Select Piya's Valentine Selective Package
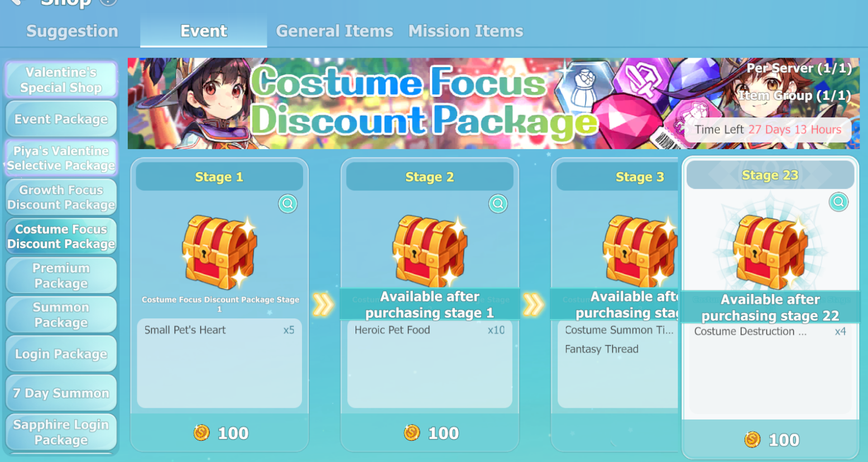This screenshot has width=868, height=462. point(61,158)
